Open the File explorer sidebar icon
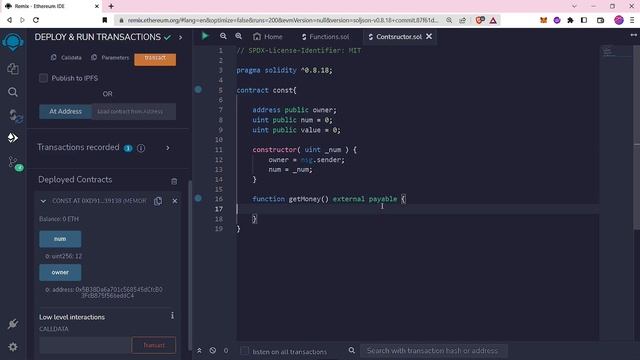The width and height of the screenshot is (640, 360). tap(13, 69)
